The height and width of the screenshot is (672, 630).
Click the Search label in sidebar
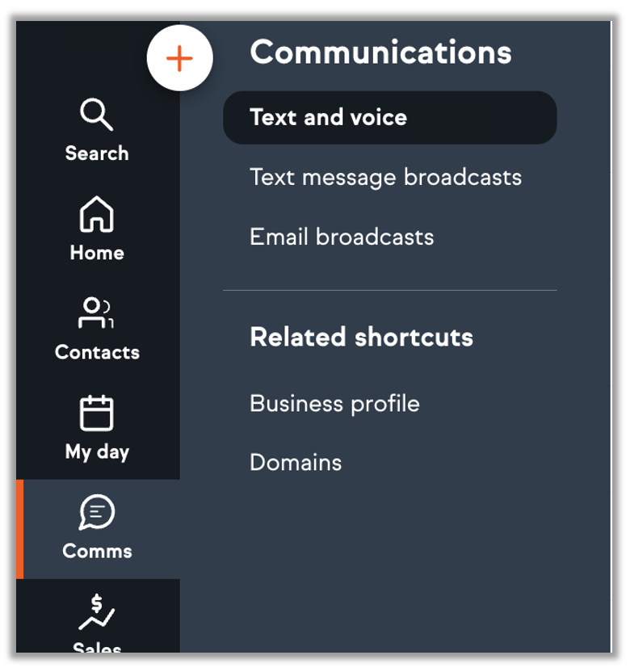point(97,153)
